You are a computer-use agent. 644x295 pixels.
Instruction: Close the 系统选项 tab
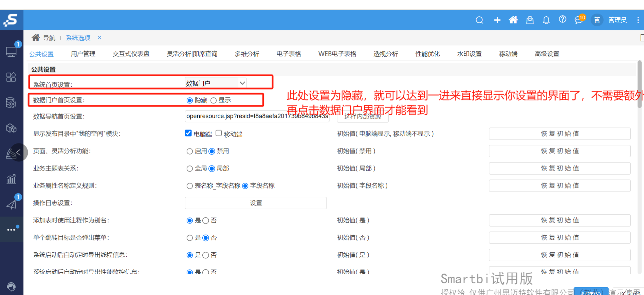(x=99, y=37)
